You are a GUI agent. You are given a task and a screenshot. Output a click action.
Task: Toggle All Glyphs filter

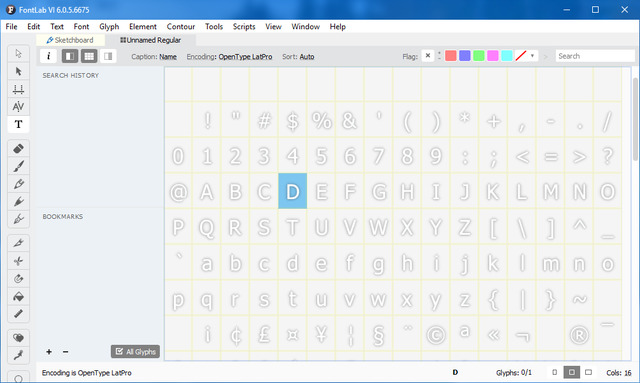coord(135,352)
